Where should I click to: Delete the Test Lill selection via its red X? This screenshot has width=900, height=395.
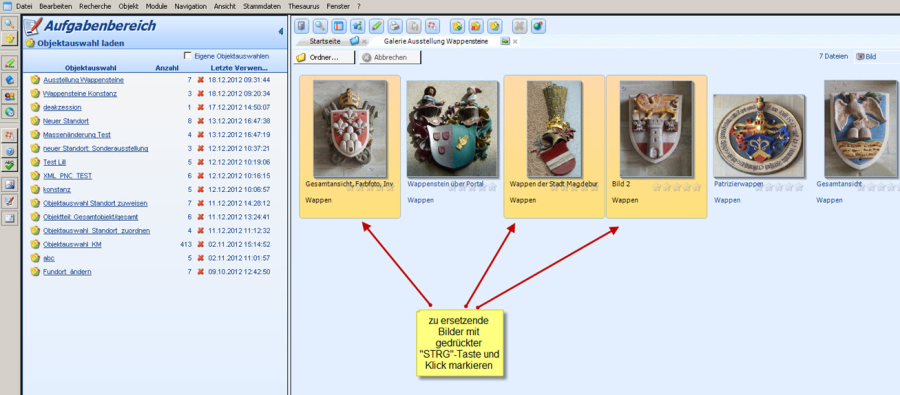click(200, 162)
